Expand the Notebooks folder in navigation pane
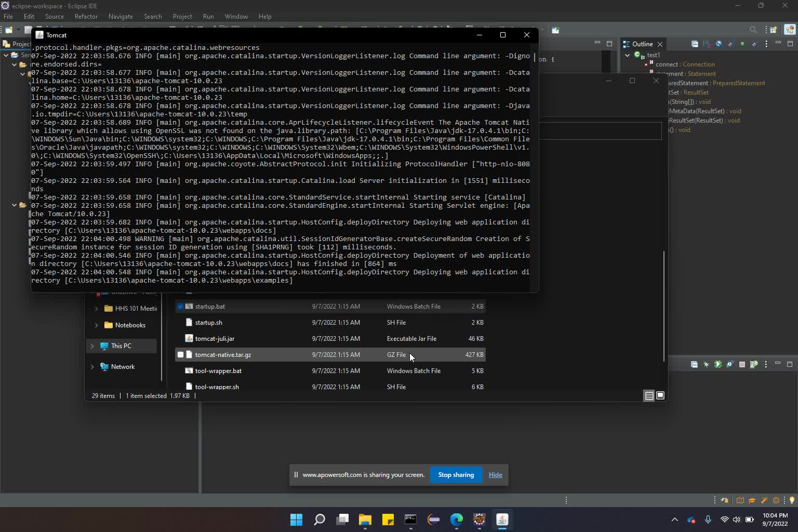 pos(96,325)
